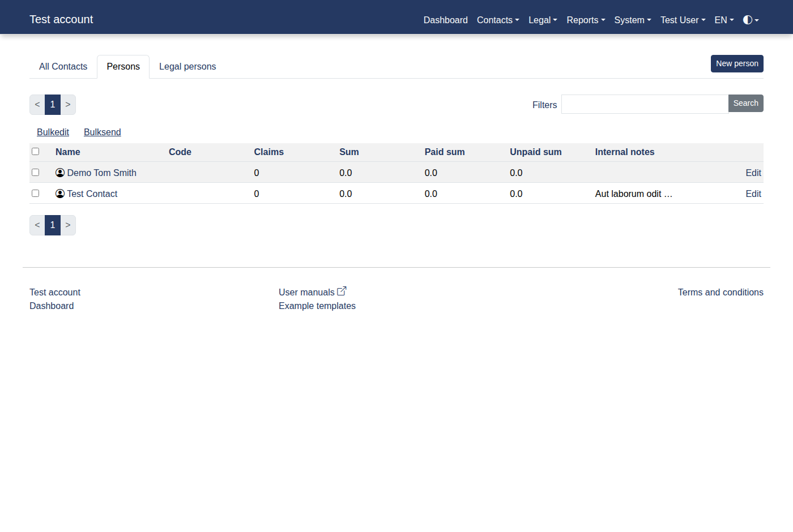Open the Reports dropdown in navbar
Viewport: 793px width, 532px height.
[586, 20]
